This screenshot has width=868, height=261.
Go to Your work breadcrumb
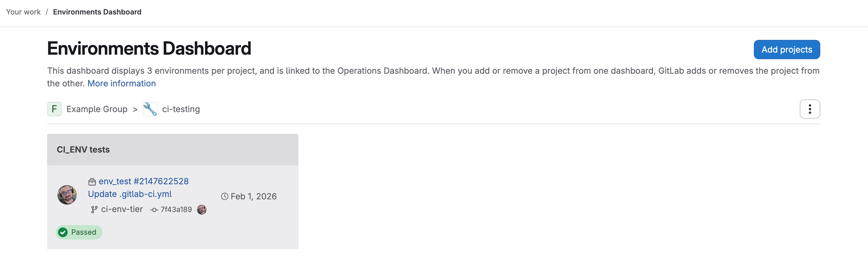[23, 12]
